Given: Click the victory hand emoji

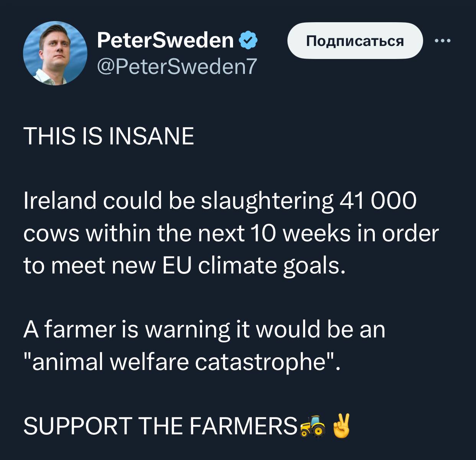Looking at the screenshot, I should point(341,425).
